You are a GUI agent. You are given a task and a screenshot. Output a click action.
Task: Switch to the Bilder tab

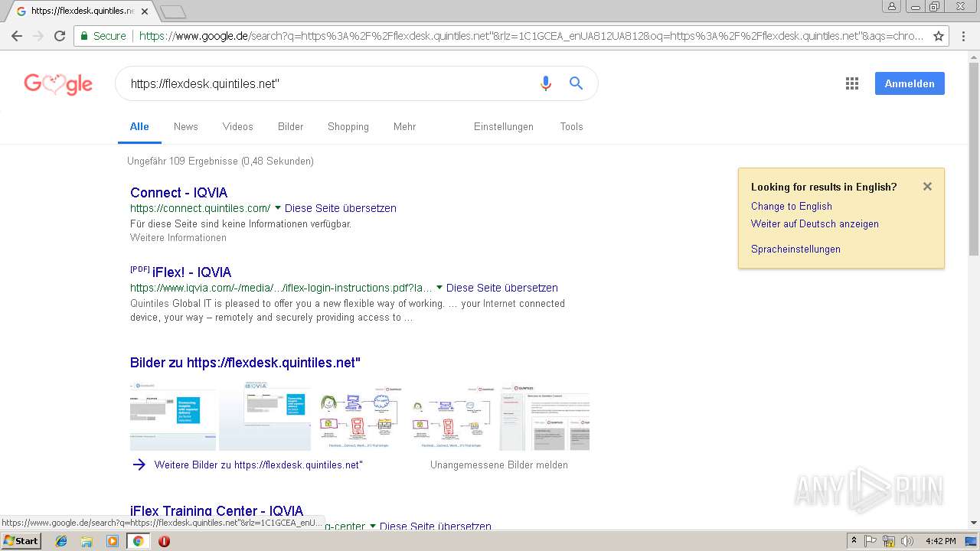(x=290, y=126)
